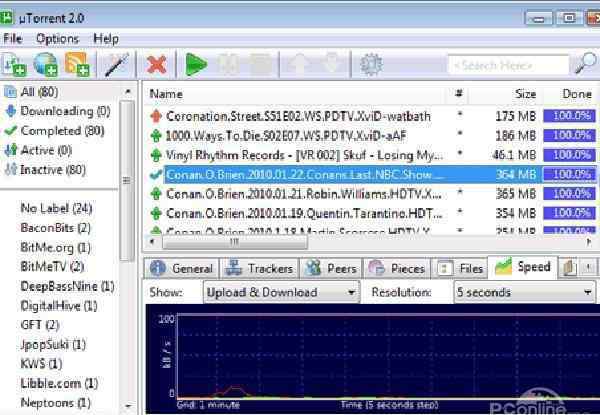Click the Add Torrent from URL icon
Screen dimensions: 600x415
(x=46, y=65)
